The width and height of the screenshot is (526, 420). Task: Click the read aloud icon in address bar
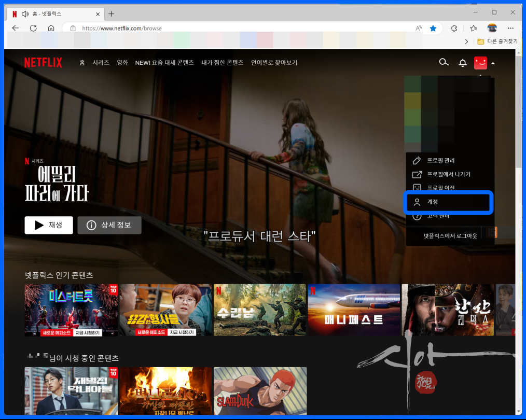418,29
